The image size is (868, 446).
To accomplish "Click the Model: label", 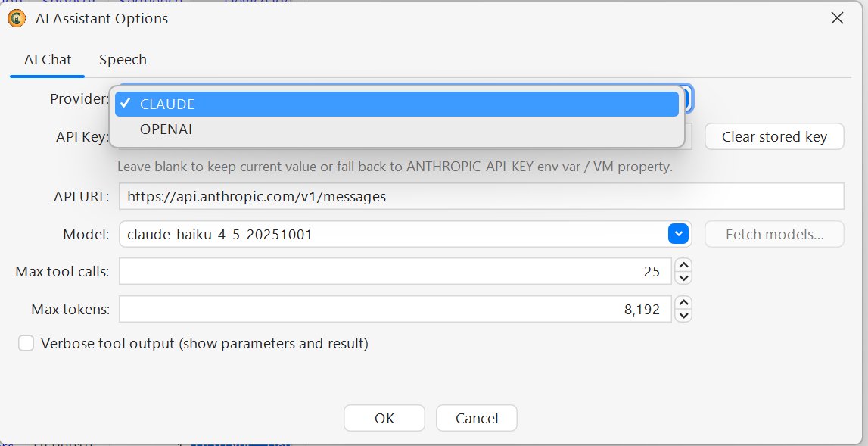I will point(86,234).
